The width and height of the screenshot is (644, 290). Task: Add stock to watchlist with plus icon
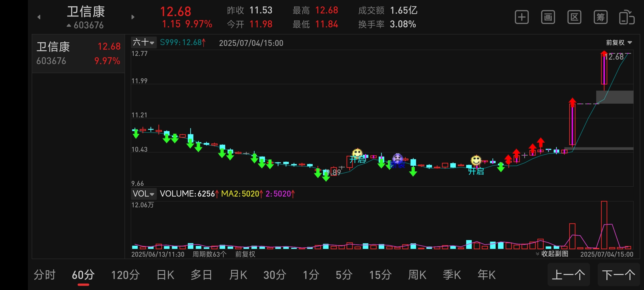tap(522, 17)
